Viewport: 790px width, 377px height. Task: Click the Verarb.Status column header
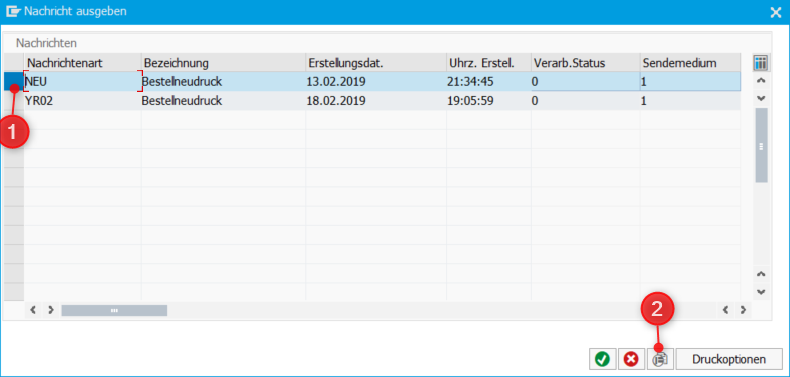coord(586,63)
